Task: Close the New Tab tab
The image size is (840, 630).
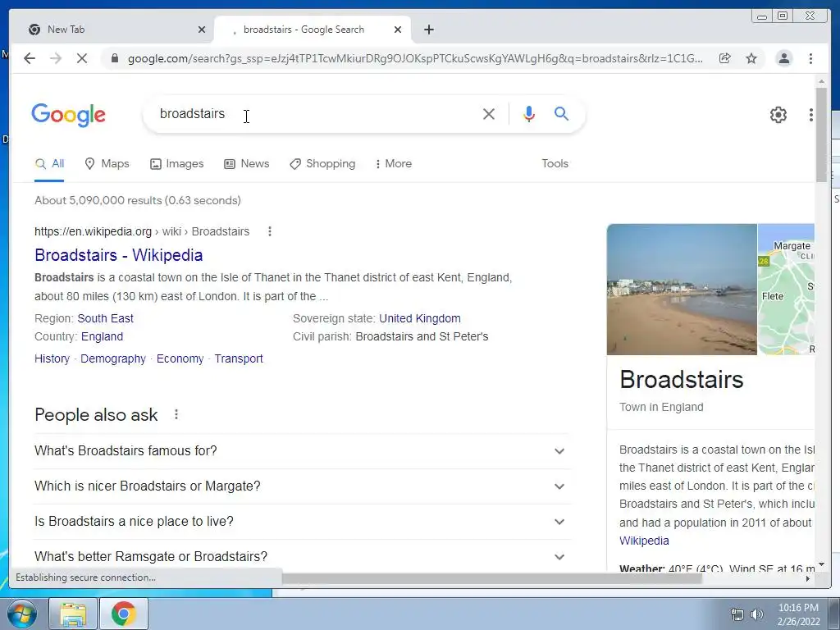Action: pos(202,30)
